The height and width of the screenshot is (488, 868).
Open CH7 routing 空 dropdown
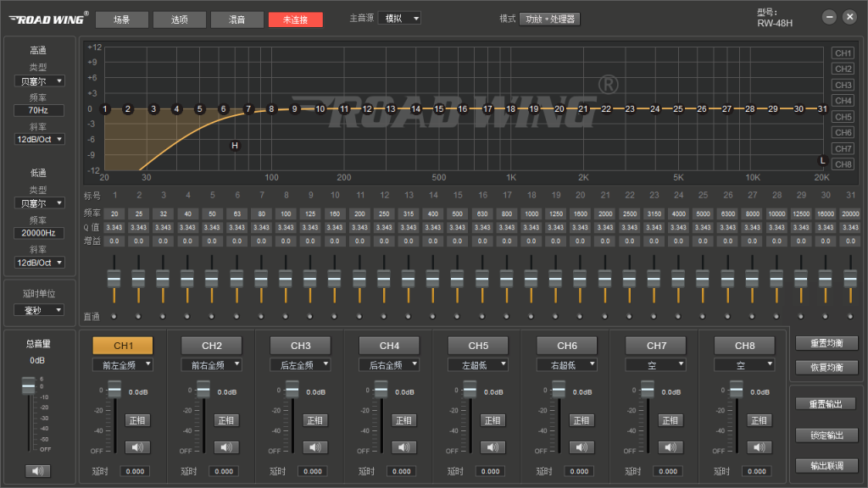click(x=655, y=364)
